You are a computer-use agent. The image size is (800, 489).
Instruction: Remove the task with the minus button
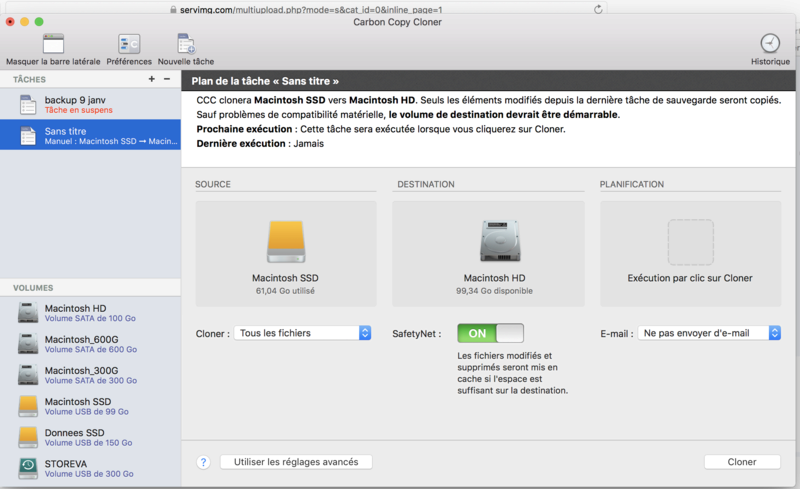pos(167,79)
